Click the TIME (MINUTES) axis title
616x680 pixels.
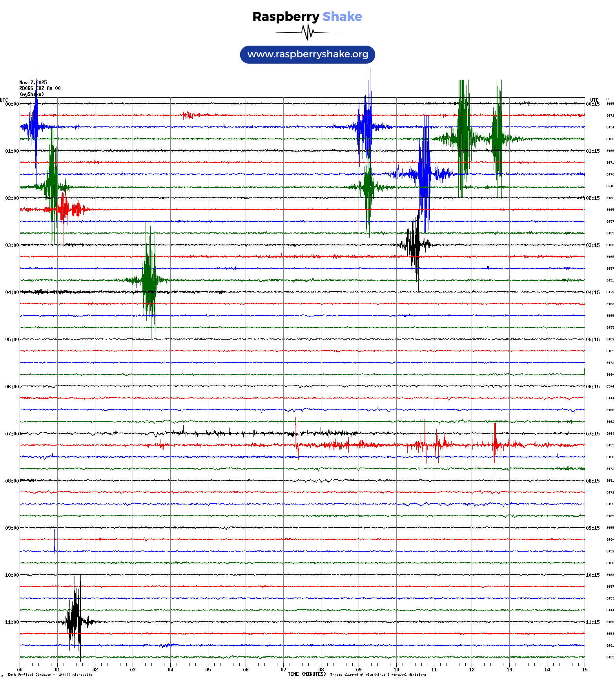tap(306, 674)
